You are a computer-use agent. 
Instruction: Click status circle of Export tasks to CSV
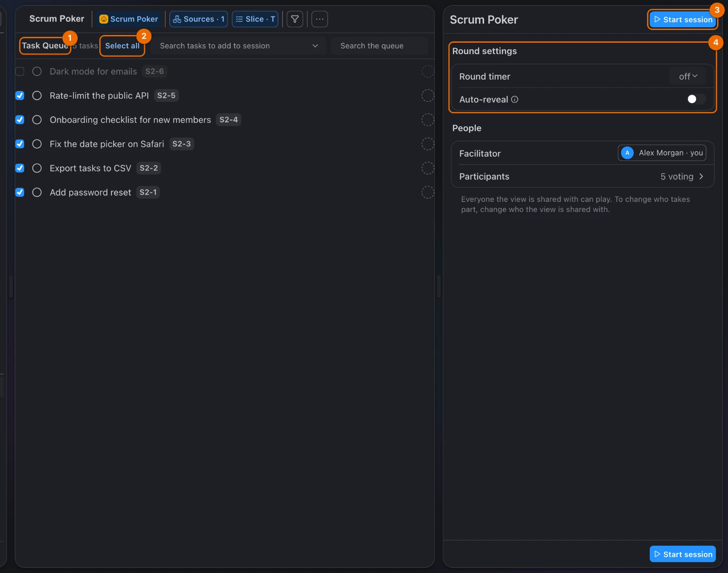tap(37, 168)
